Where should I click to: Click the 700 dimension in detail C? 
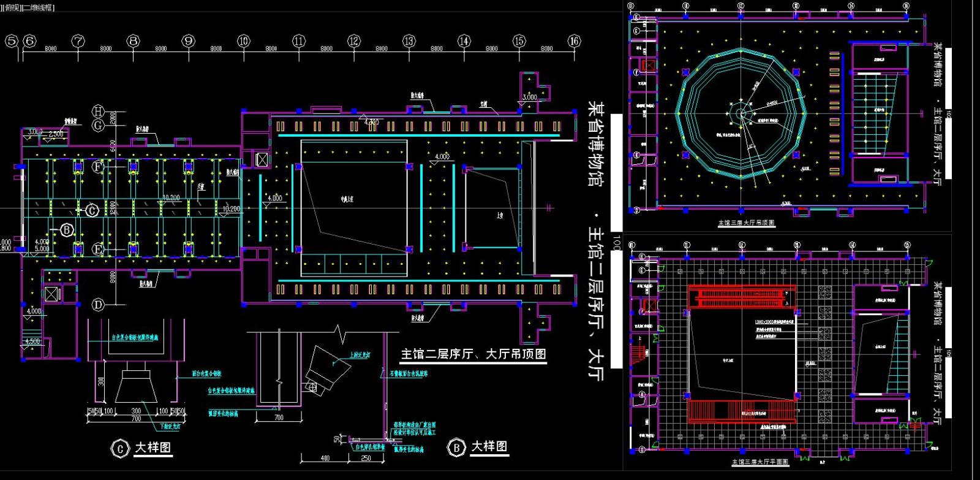point(136,419)
